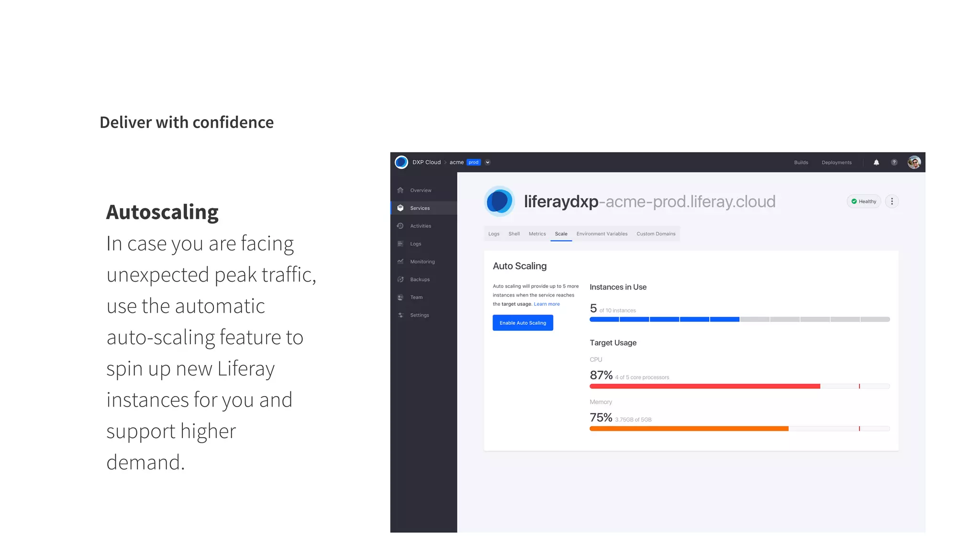Click the liferaydxp-acme-prod.liferay.cloud title
Screen dimensions: 980x551
pyautogui.click(x=650, y=201)
